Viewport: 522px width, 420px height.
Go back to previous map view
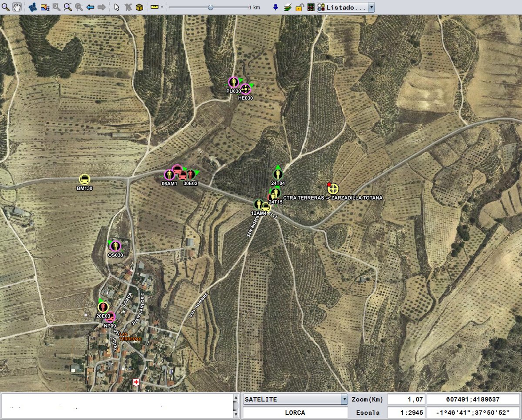90,7
